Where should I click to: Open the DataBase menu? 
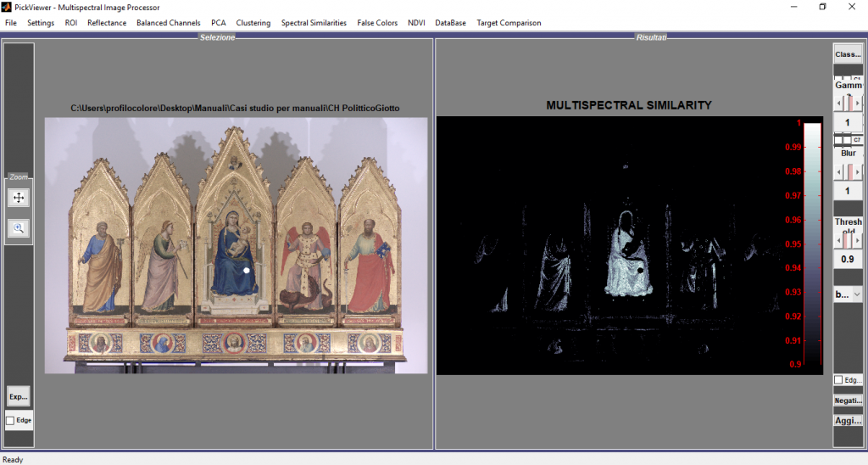pos(450,23)
